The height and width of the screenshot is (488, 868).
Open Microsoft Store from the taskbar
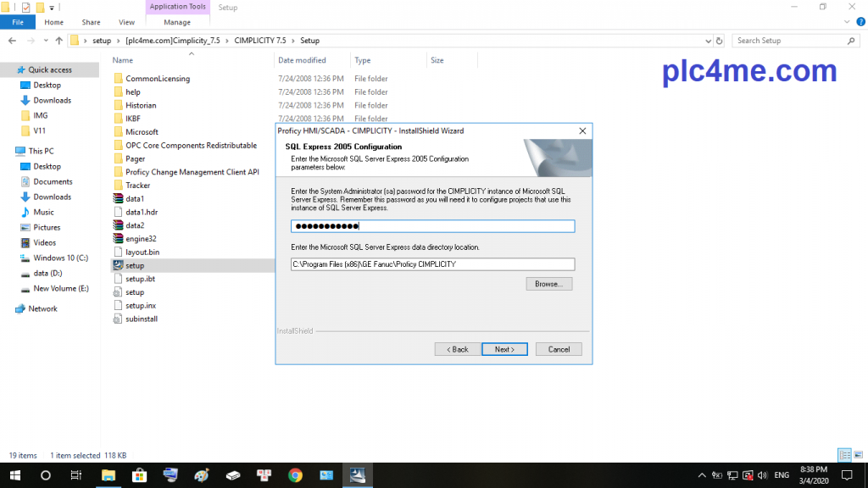coord(140,475)
